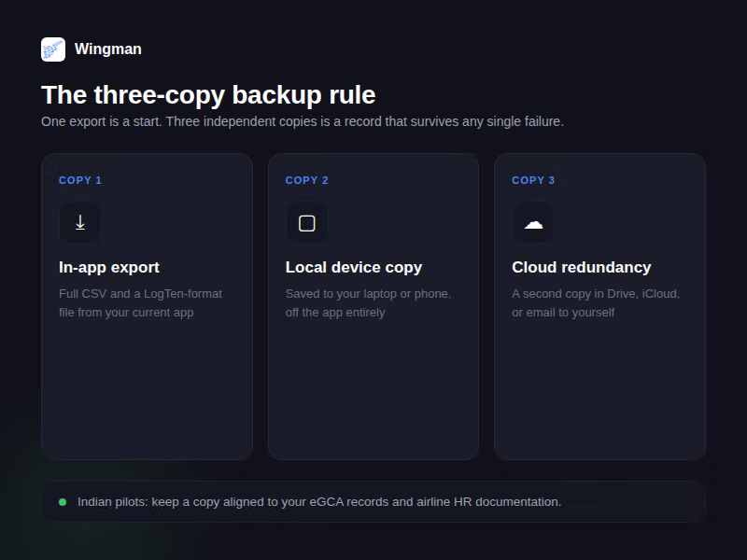Image resolution: width=747 pixels, height=560 pixels.
Task: Click the "Saved to your laptop or phone" description
Action: pyautogui.click(x=368, y=302)
